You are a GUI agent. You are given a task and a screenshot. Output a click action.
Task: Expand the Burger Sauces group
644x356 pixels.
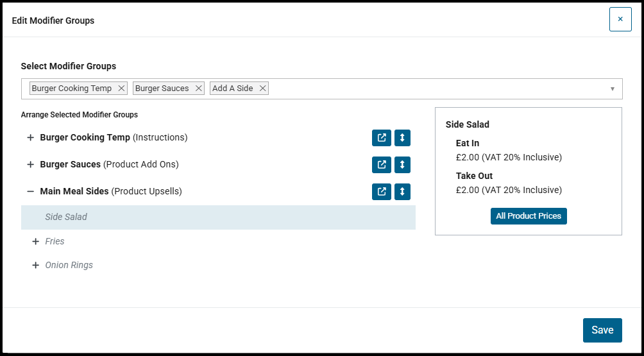(x=30, y=165)
